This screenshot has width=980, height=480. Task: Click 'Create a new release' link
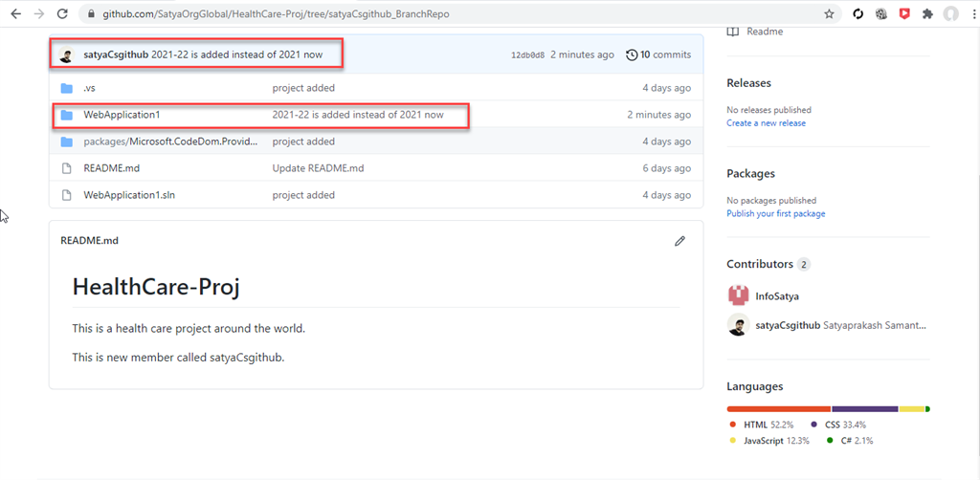[767, 123]
